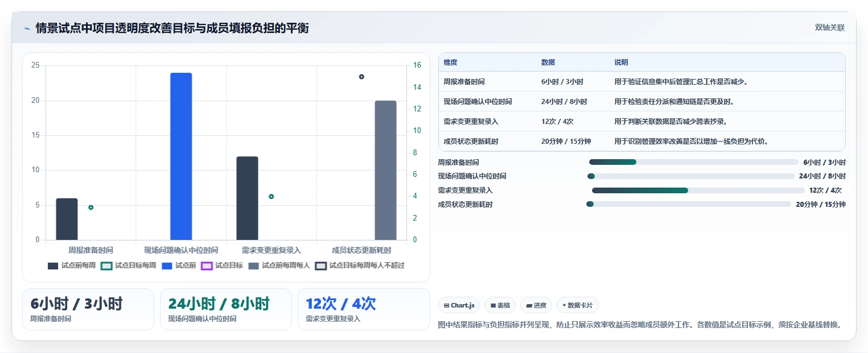This screenshot has width=868, height=353.
Task: Click the Chart.js tag chip
Action: pos(459,305)
